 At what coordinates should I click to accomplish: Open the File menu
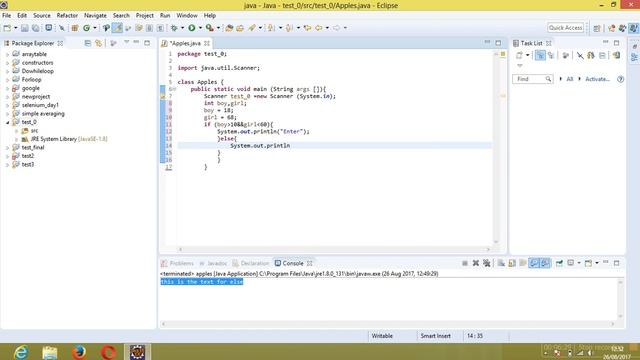click(7, 16)
